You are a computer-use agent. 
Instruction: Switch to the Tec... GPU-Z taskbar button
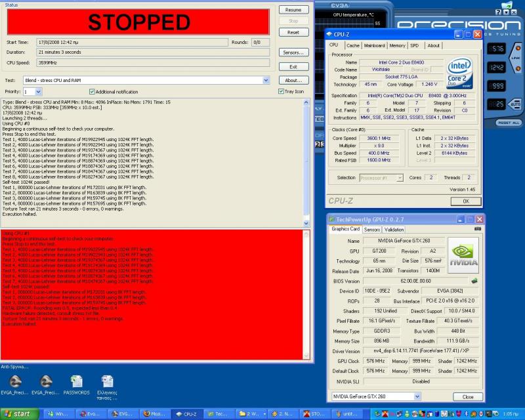(219, 414)
